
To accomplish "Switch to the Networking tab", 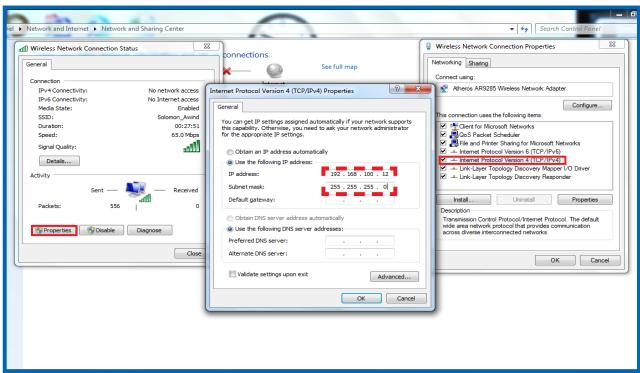I will click(x=446, y=62).
